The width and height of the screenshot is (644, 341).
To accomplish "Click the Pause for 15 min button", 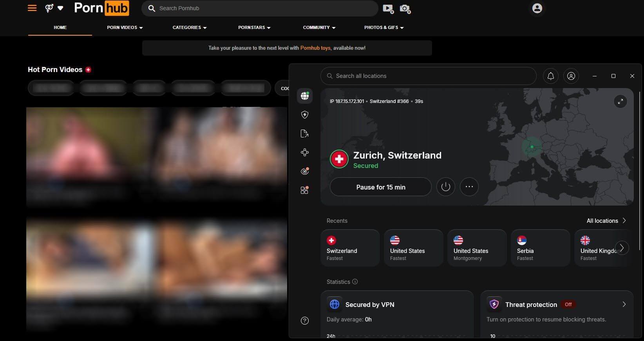I will (380, 187).
